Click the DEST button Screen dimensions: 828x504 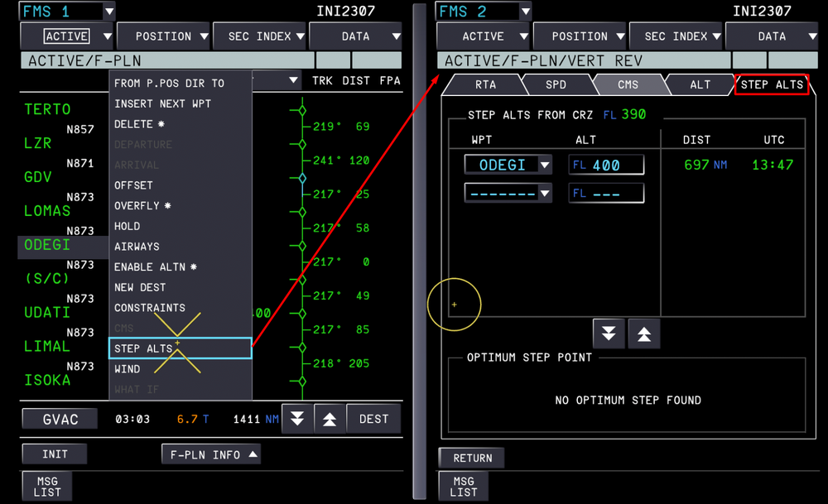coord(373,419)
